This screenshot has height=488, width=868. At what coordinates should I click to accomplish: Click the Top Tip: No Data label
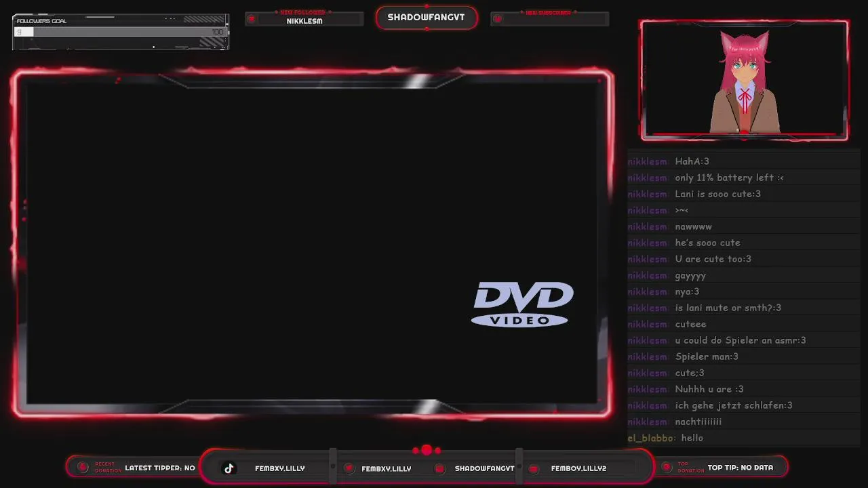pyautogui.click(x=741, y=468)
